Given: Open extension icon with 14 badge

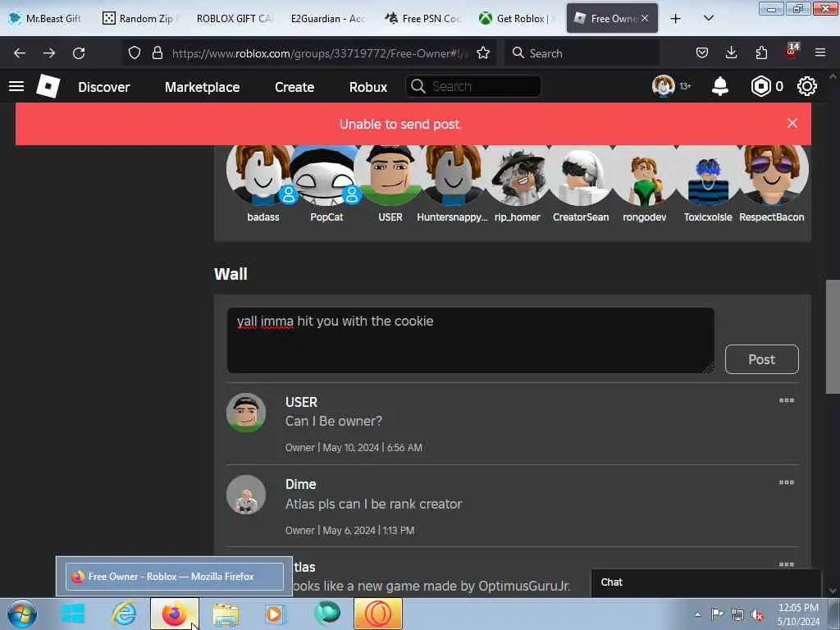Looking at the screenshot, I should (x=792, y=52).
